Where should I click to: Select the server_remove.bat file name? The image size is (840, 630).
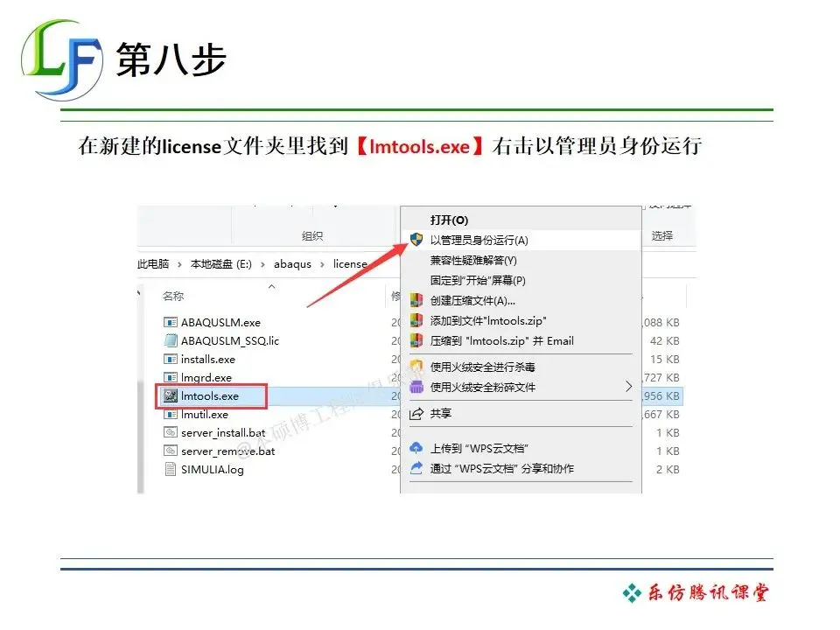[227, 451]
